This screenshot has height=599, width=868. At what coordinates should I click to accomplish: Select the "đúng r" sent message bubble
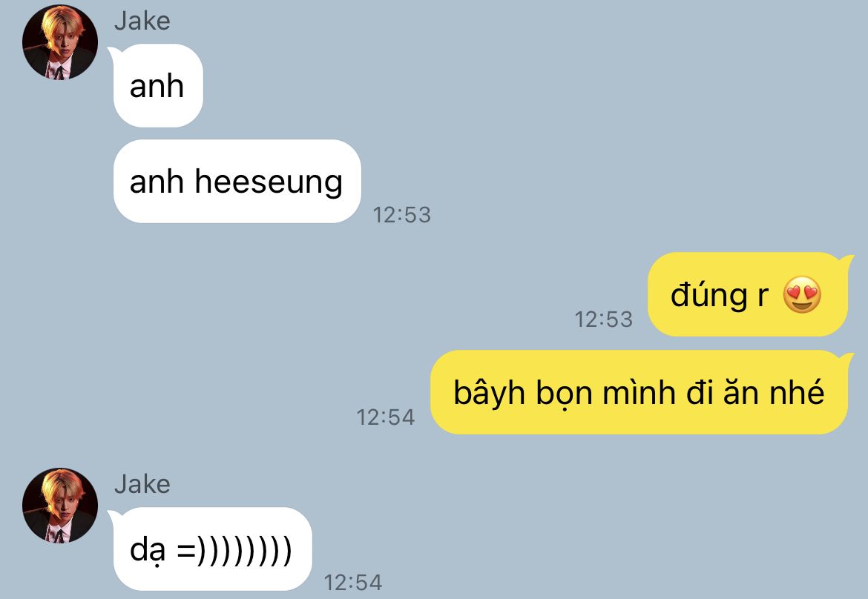click(749, 294)
